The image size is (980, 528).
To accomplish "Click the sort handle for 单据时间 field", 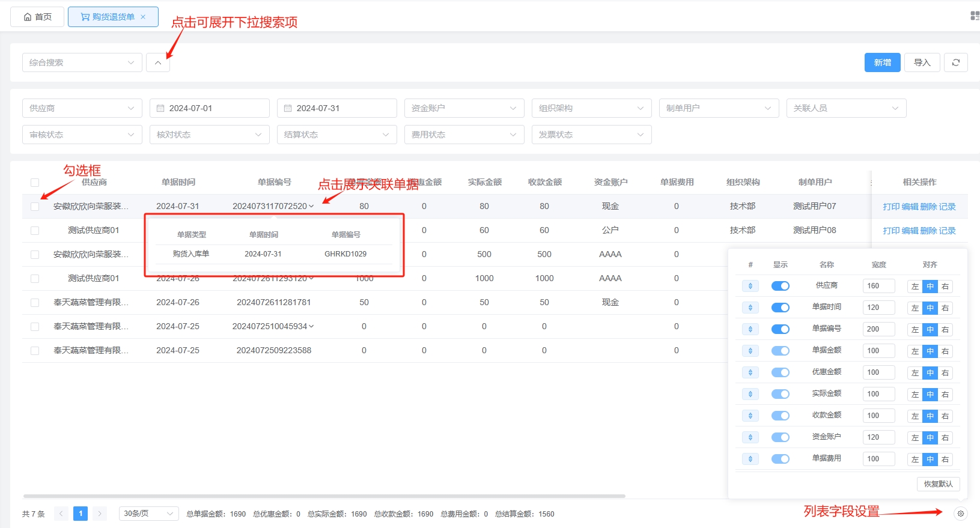I will pos(750,308).
